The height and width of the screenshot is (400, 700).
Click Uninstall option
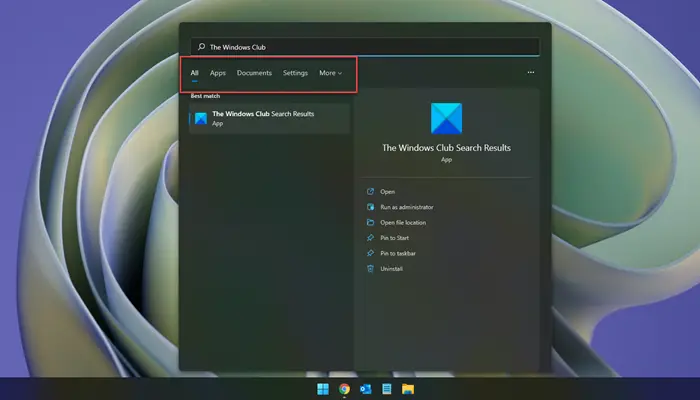pyautogui.click(x=392, y=269)
